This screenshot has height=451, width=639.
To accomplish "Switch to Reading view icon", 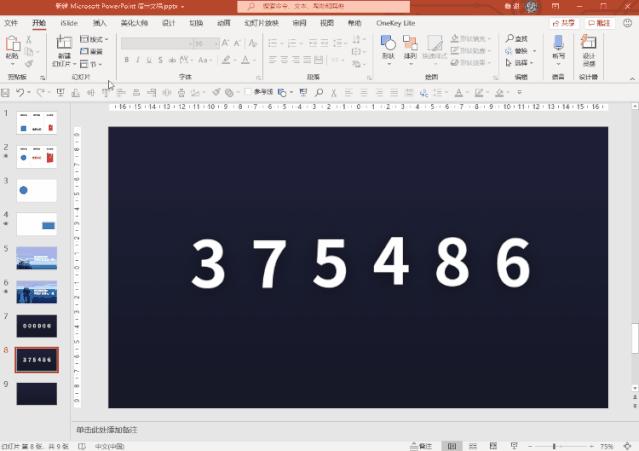I will pos(493,446).
